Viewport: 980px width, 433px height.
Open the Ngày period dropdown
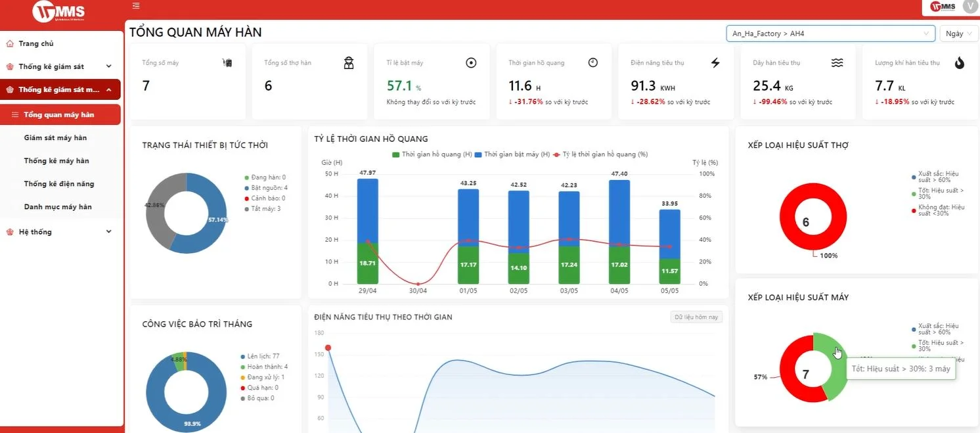pyautogui.click(x=959, y=34)
